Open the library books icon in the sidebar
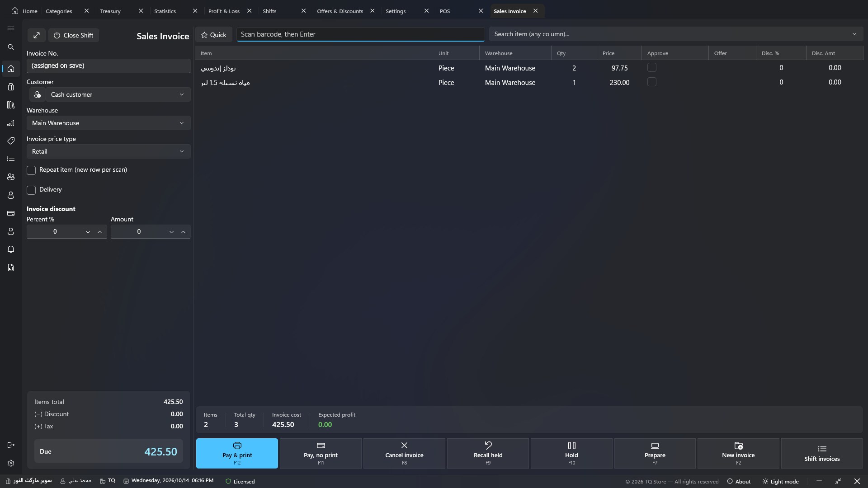Viewport: 868px width, 488px height. point(11,105)
